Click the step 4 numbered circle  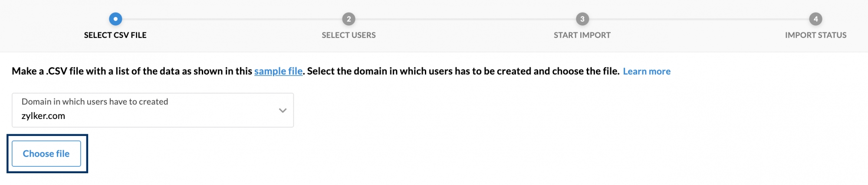pyautogui.click(x=815, y=19)
